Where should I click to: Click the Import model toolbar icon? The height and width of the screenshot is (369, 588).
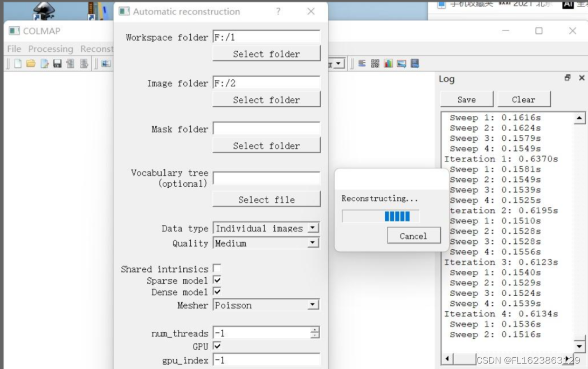[x=70, y=64]
